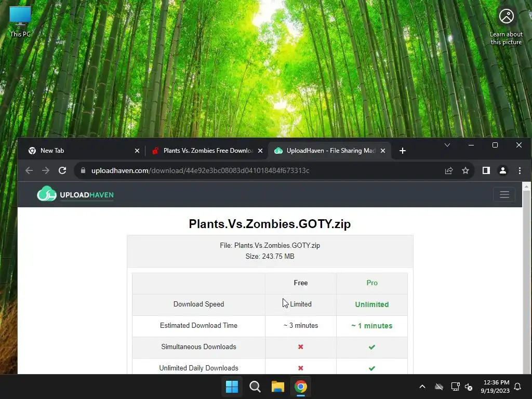Open the Chrome profile menu
Viewport: 532px width, 399px height.
503,170
